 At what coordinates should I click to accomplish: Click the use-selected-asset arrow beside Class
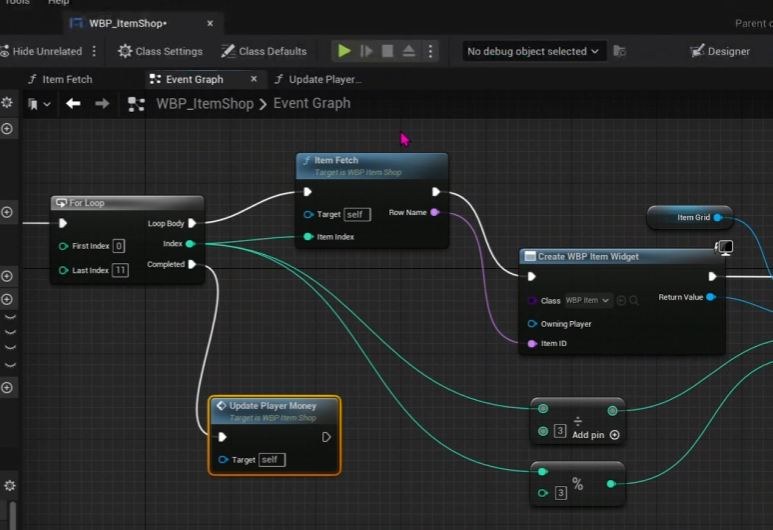tap(621, 300)
